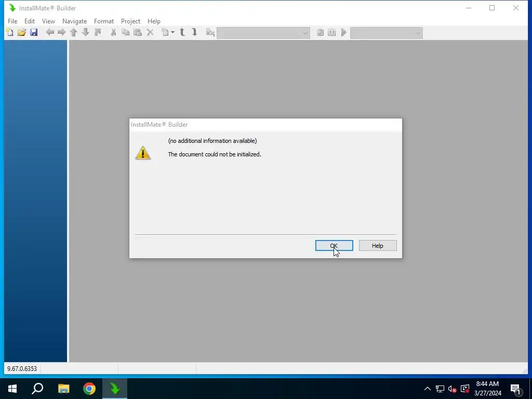Click the Up arrow toolbar icon
The height and width of the screenshot is (399, 532).
click(x=74, y=33)
